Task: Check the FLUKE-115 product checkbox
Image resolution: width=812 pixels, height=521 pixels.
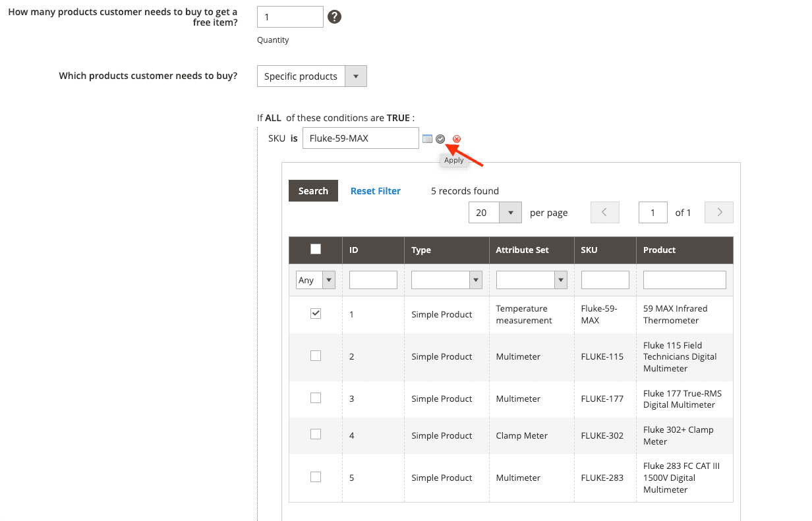Action: 316,356
